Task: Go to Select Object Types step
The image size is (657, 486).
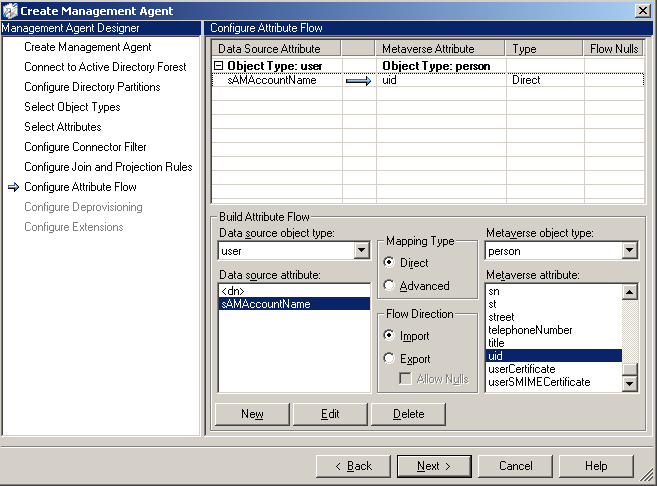Action: 72,107
